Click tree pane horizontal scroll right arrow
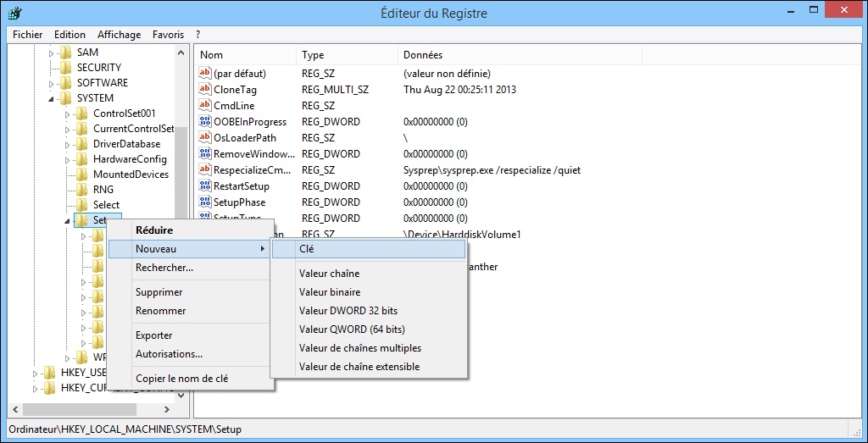868x443 pixels. pos(168,410)
